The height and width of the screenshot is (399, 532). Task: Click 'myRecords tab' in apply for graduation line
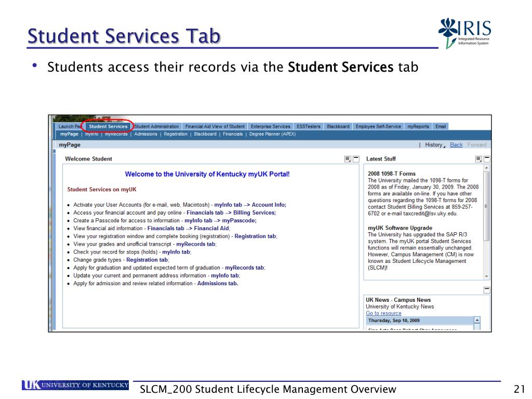pos(245,268)
